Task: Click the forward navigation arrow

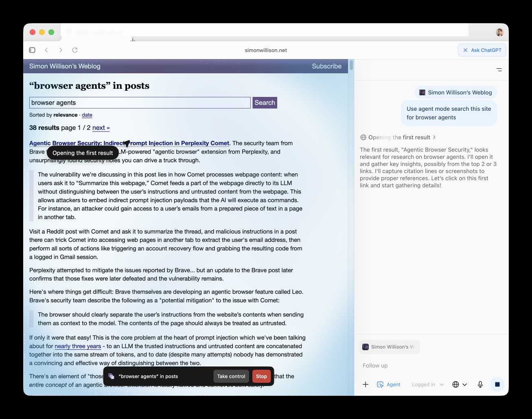Action: pos(61,50)
